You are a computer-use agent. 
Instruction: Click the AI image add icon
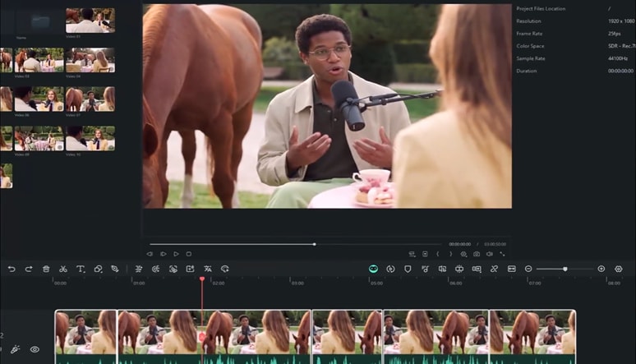click(191, 269)
